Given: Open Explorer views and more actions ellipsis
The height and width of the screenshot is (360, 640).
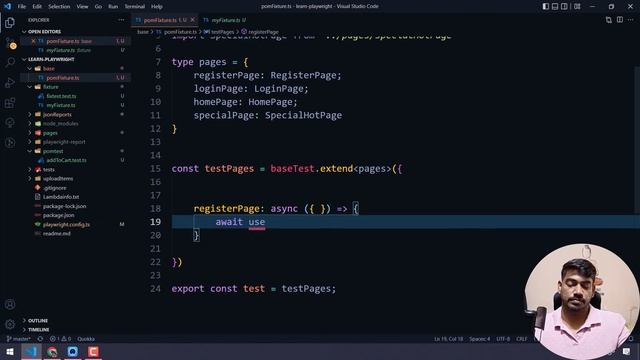Looking at the screenshot, I should click(x=121, y=20).
